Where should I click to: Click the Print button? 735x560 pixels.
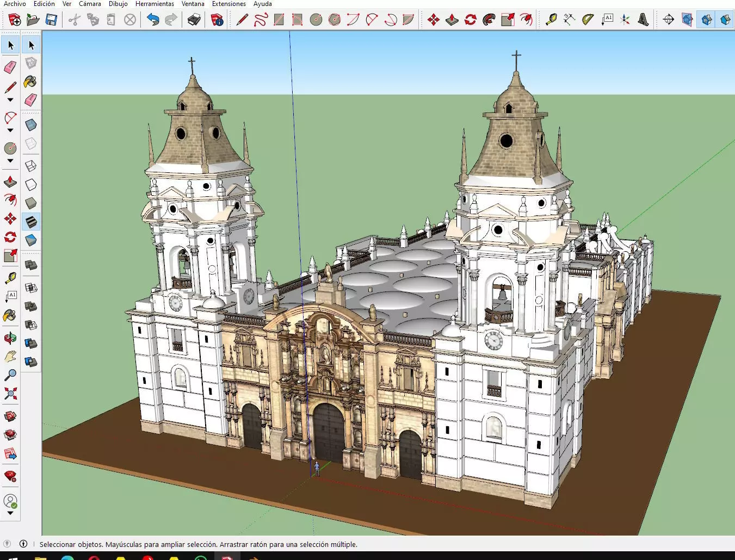(x=194, y=20)
